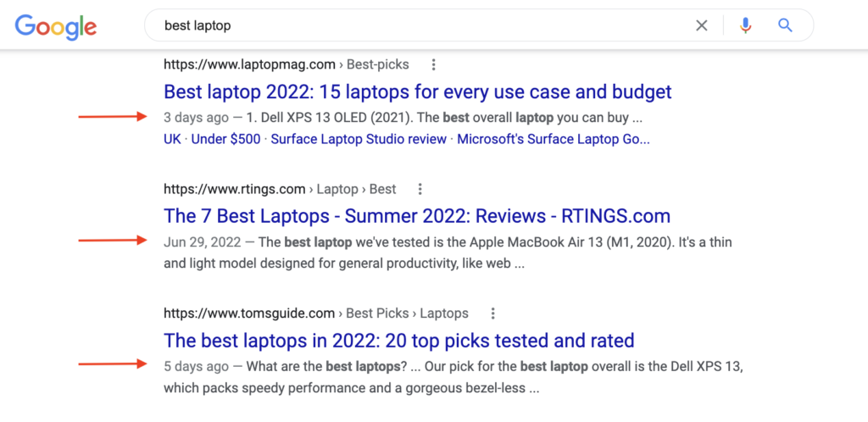
Task: Open 'The best laptops in 2022: 20 top picks'
Action: 398,340
